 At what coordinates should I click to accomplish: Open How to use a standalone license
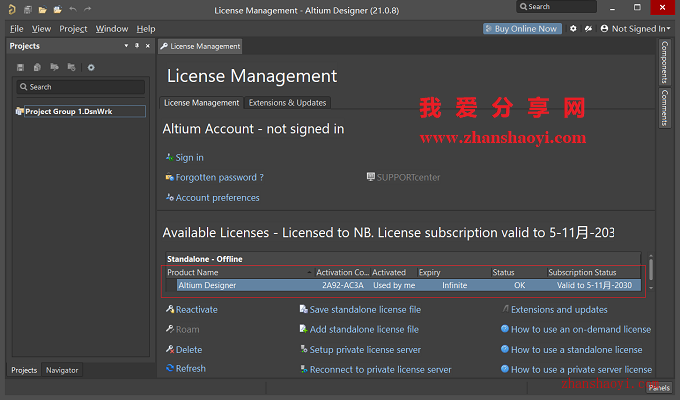tap(576, 350)
